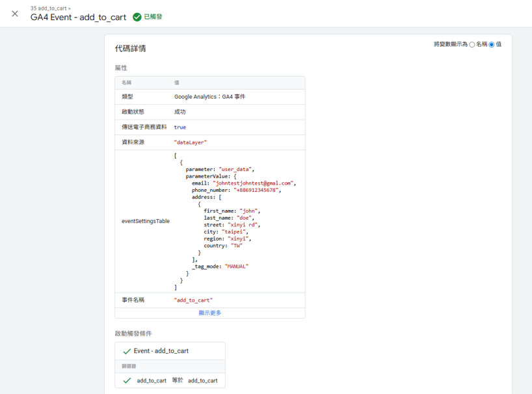Select the 名稱 radio button for variable display
Image resolution: width=532 pixels, height=394 pixels.
click(x=472, y=45)
